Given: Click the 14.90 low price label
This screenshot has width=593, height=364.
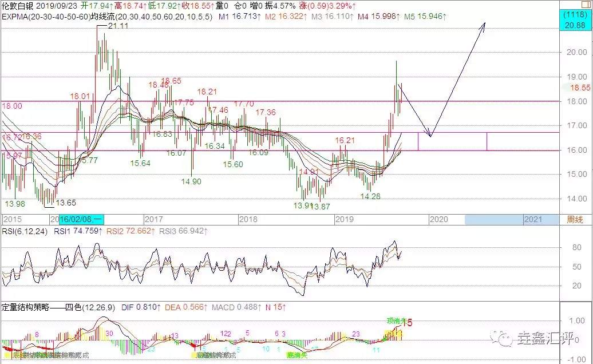Looking at the screenshot, I should (191, 182).
